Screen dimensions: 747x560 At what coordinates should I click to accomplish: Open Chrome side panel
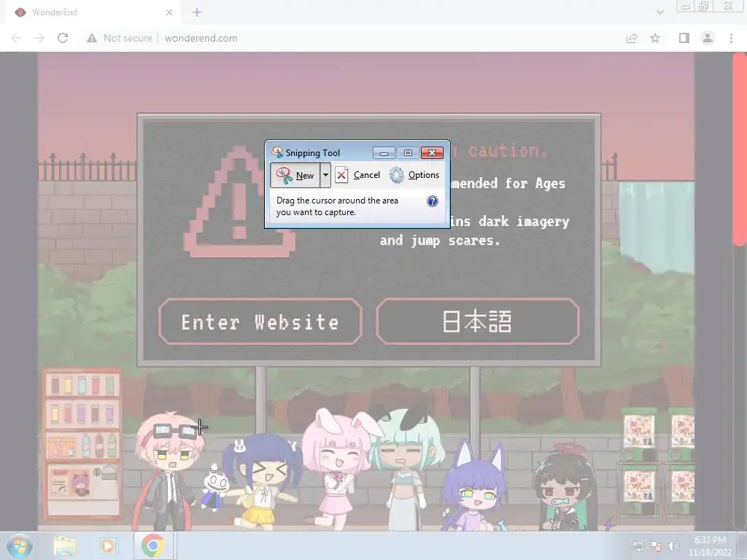pos(684,38)
